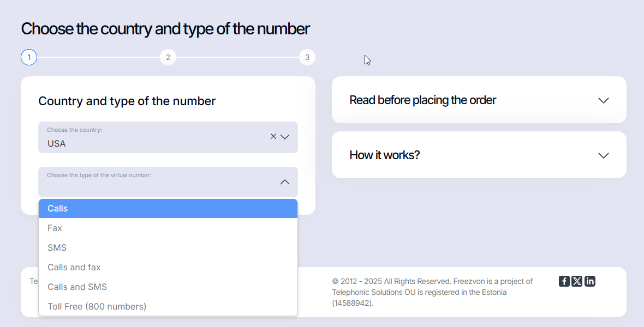The height and width of the screenshot is (327, 644).
Task: Choose Toll Free (800 numbers)
Action: (168, 306)
